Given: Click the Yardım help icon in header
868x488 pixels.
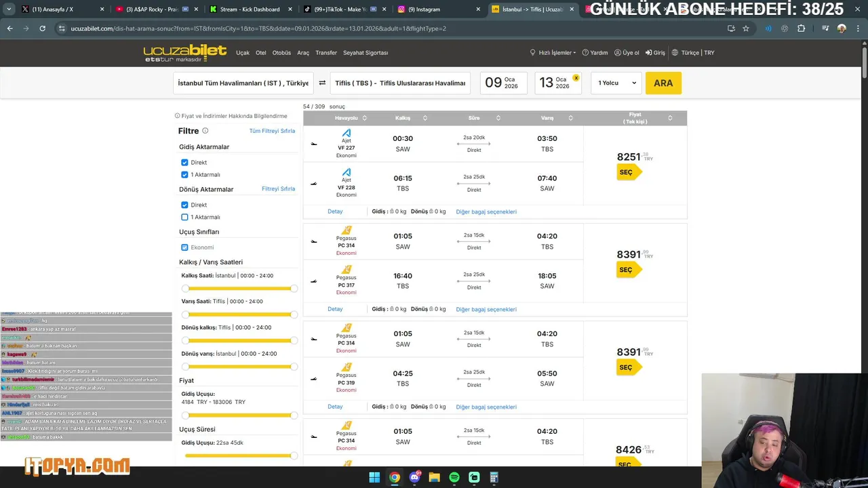Looking at the screenshot, I should coord(586,53).
